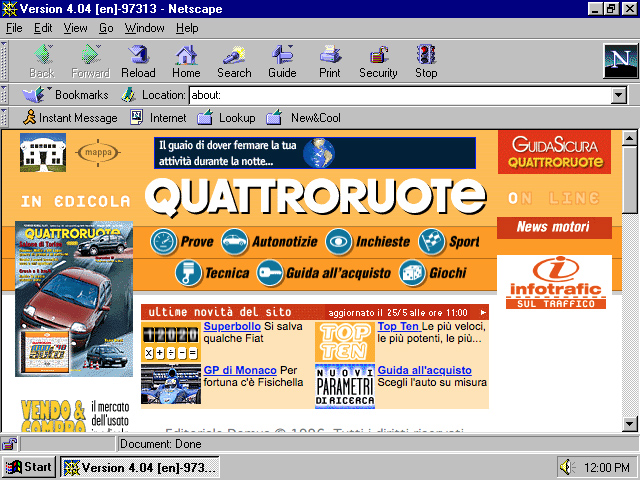Click the security lock in status bar
This screenshot has height=480, width=640.
point(9,444)
